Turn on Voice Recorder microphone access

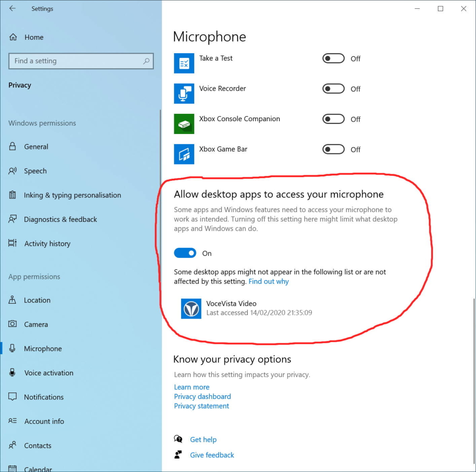tap(333, 89)
